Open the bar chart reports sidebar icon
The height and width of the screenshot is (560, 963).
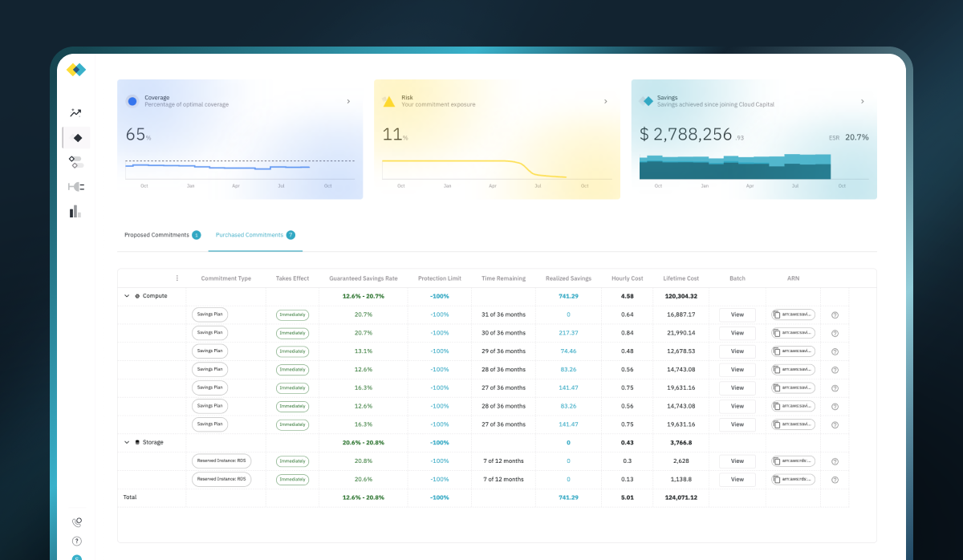pos(75,211)
